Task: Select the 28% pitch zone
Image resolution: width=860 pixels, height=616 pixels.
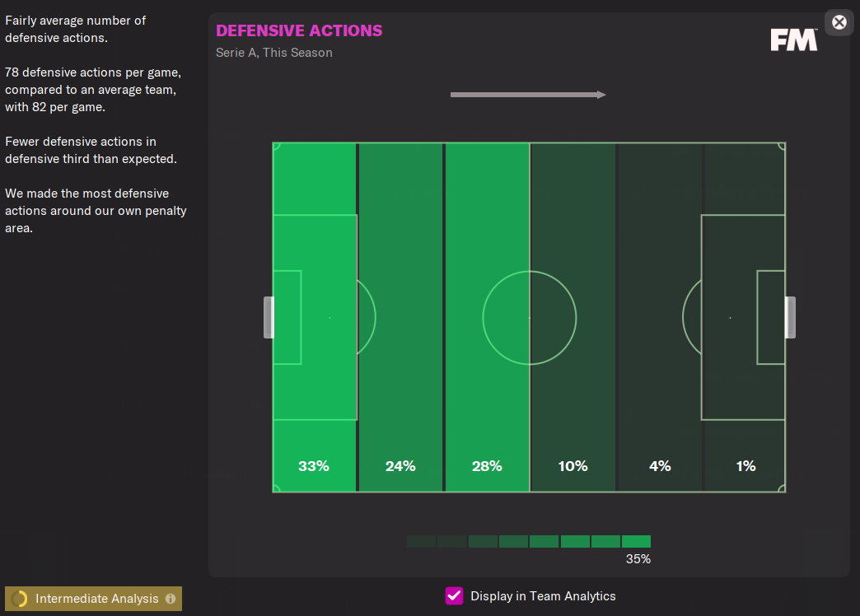Action: pos(487,318)
